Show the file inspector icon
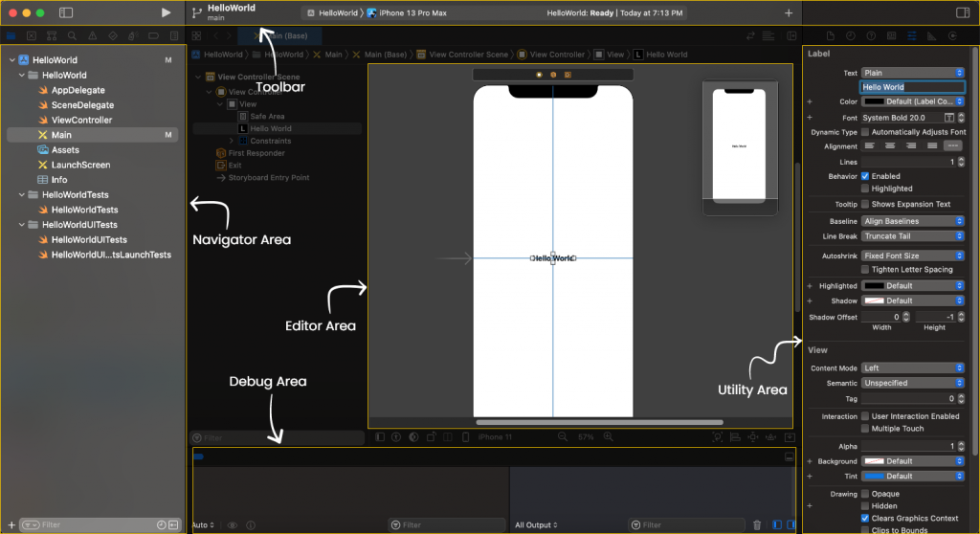The height and width of the screenshot is (534, 980). (x=830, y=35)
